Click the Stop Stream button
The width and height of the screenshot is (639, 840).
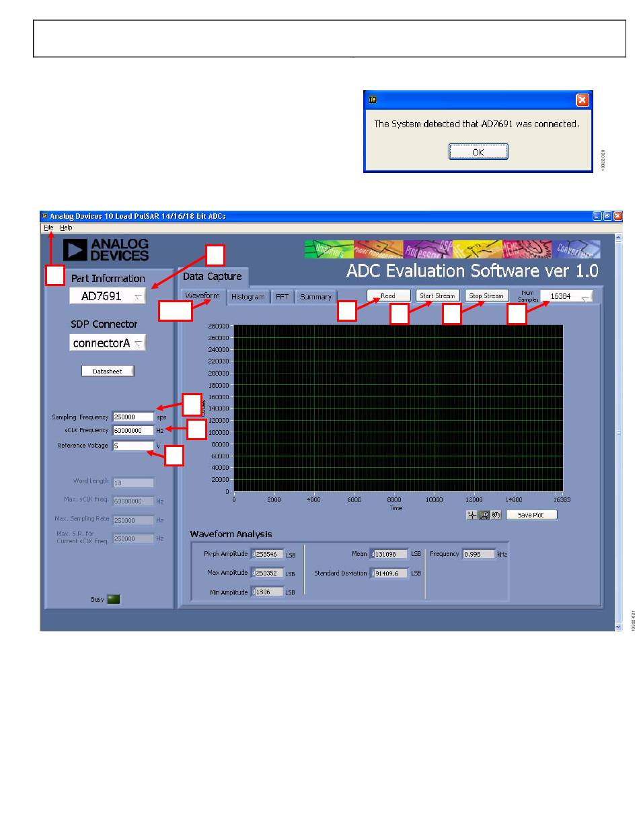[x=486, y=295]
